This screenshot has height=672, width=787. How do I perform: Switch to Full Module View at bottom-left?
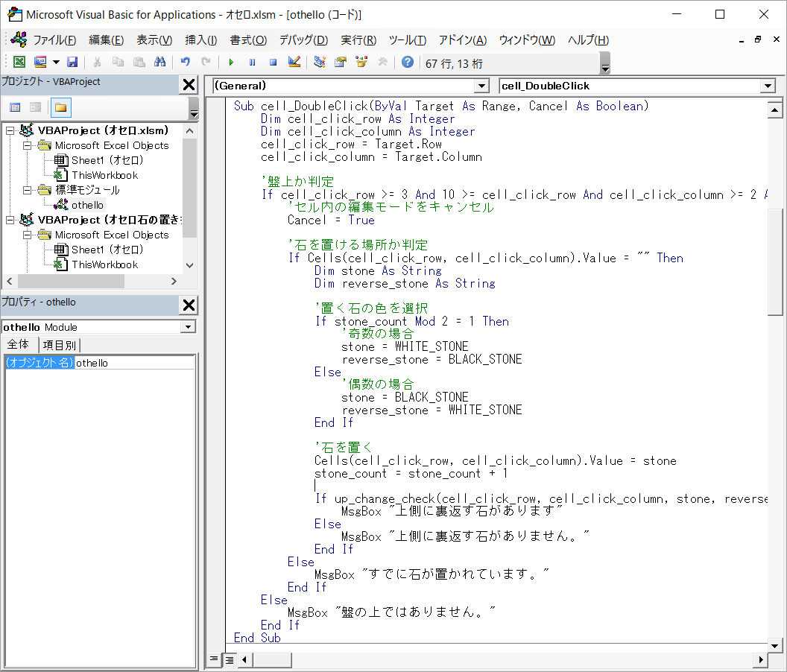(230, 659)
